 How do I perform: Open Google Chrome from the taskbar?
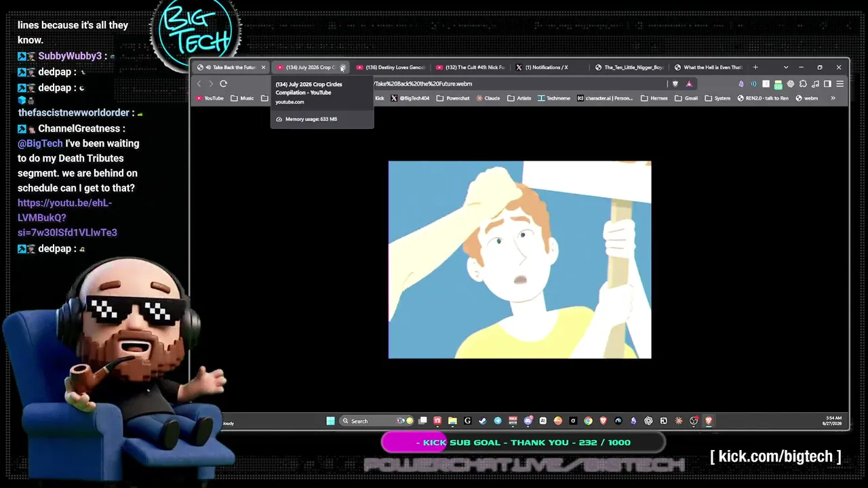click(588, 421)
